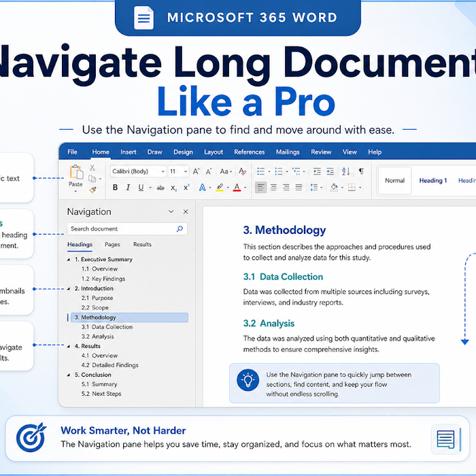Image resolution: width=476 pixels, height=476 pixels.
Task: Apply subscript formatting
Action: click(173, 188)
